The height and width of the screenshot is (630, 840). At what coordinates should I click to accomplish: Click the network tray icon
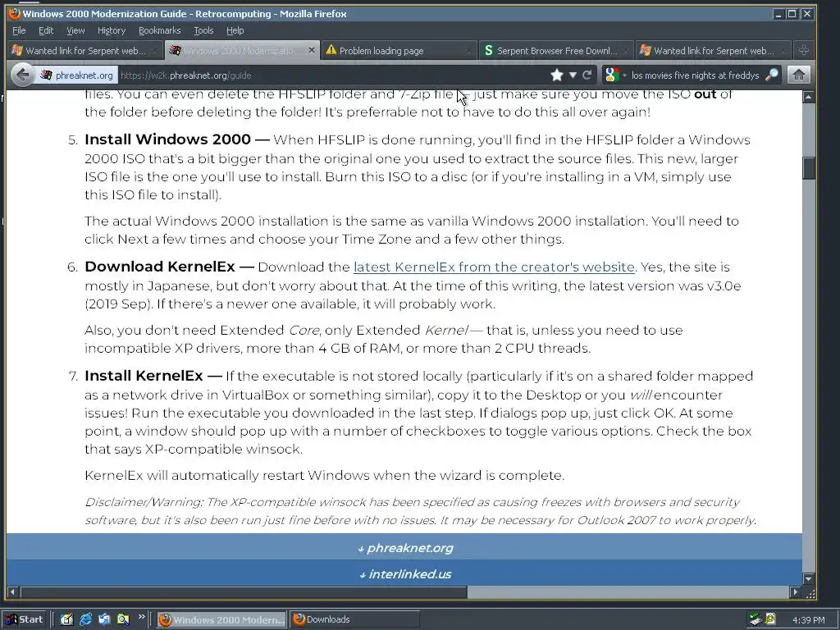point(756,619)
